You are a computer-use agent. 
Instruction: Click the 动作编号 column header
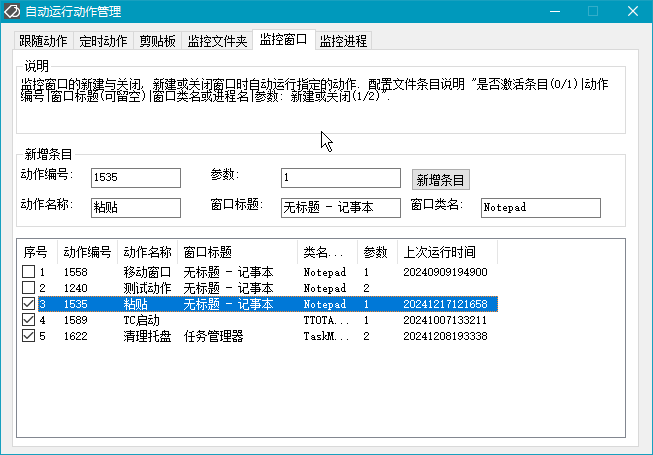pyautogui.click(x=87, y=252)
